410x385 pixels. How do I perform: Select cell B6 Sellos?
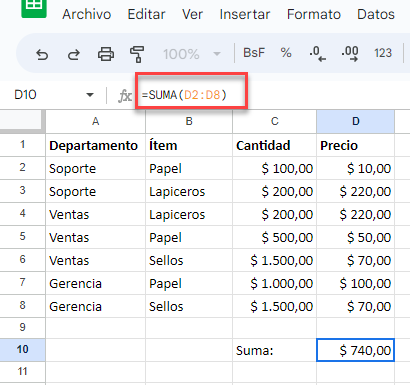[x=189, y=260]
